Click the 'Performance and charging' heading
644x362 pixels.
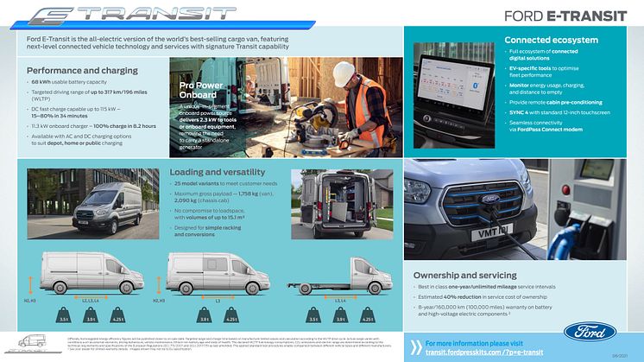click(83, 70)
